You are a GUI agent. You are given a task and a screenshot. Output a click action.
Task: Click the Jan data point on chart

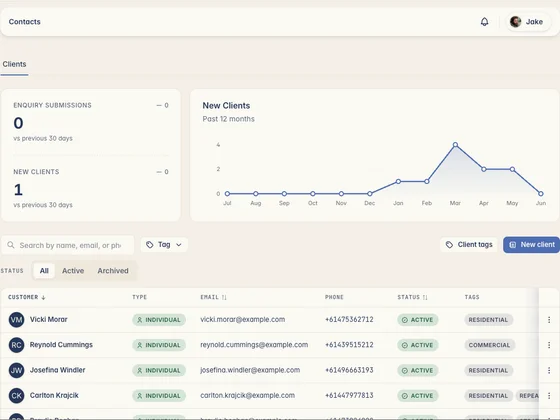pyautogui.click(x=398, y=181)
